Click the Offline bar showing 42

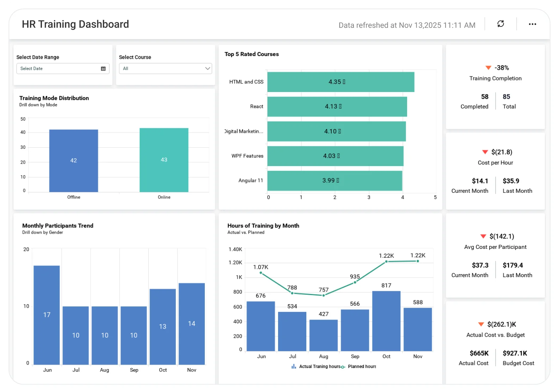73,161
